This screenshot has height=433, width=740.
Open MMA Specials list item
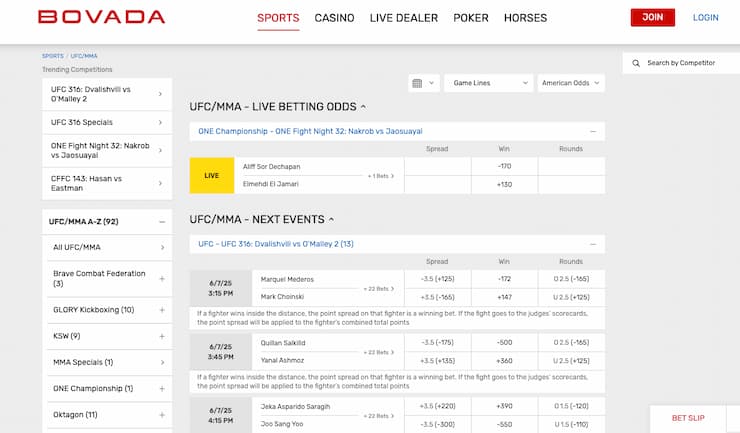click(109, 363)
